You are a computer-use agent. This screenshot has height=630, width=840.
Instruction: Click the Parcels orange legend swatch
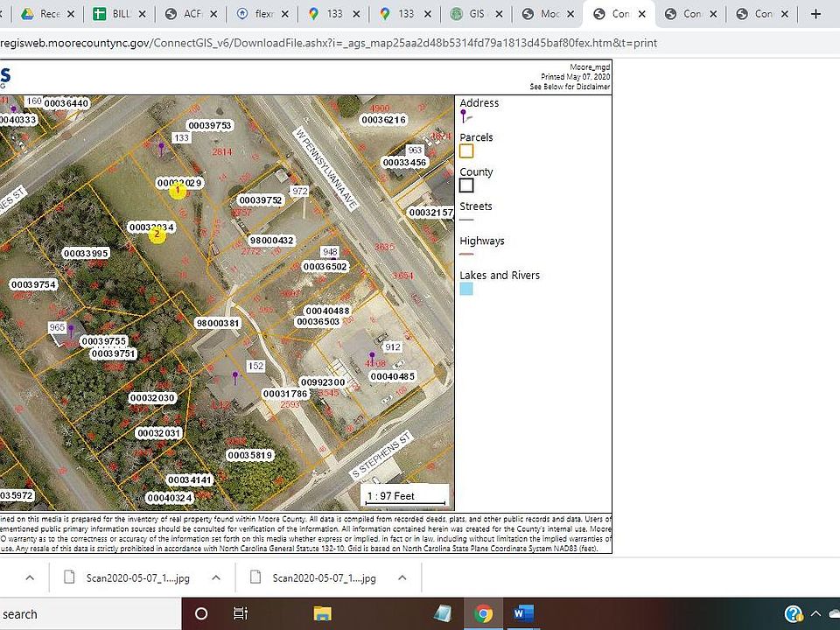click(x=466, y=151)
